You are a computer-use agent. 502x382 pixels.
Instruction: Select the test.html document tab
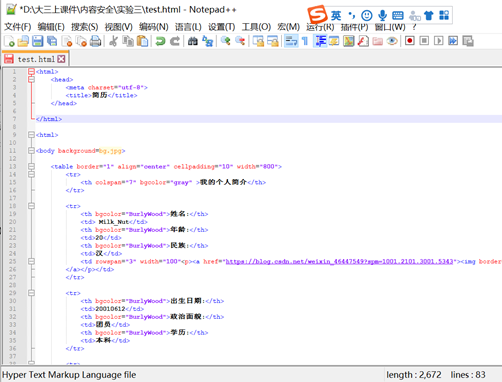point(36,59)
